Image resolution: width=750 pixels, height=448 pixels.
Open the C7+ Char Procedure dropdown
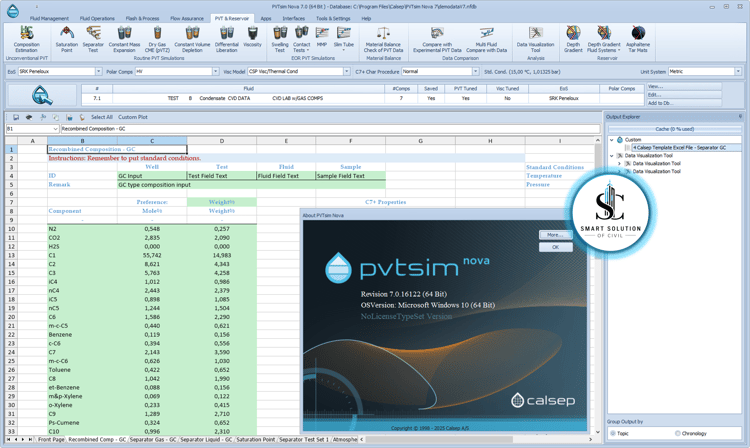[x=475, y=71]
